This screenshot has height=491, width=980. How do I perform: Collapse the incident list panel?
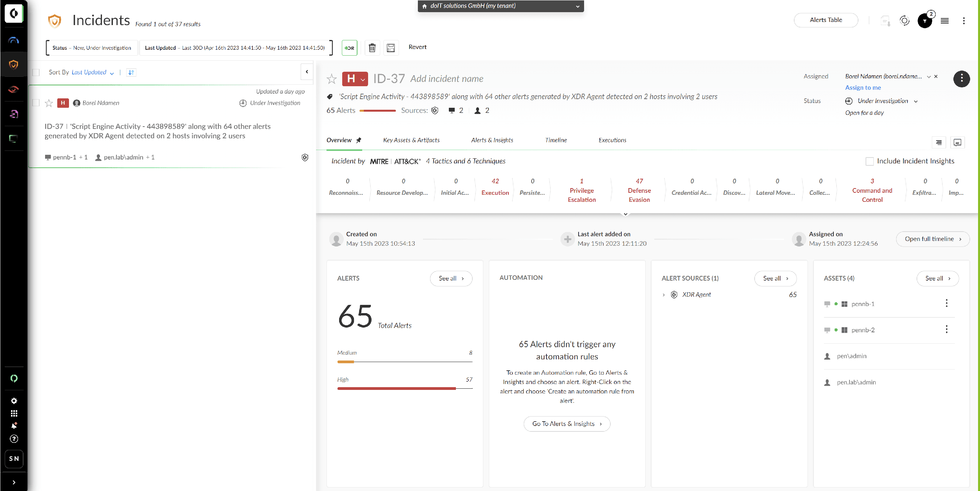[x=307, y=72]
